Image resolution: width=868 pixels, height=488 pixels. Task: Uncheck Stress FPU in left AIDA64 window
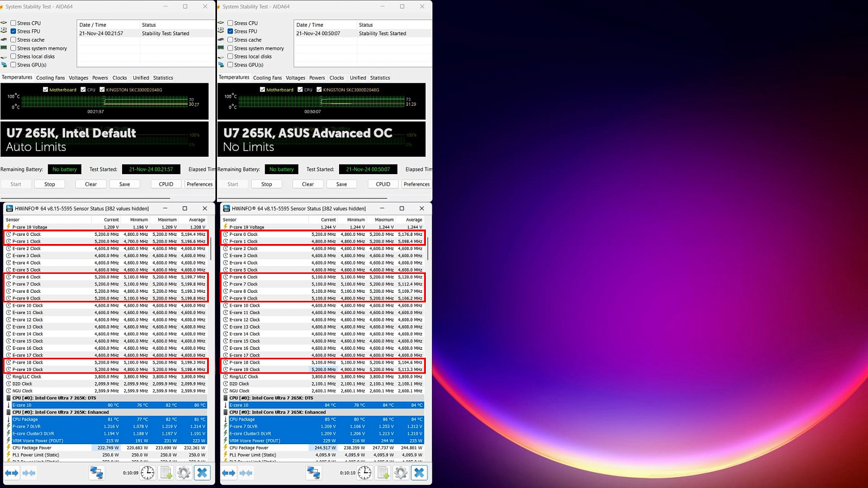[x=13, y=31]
